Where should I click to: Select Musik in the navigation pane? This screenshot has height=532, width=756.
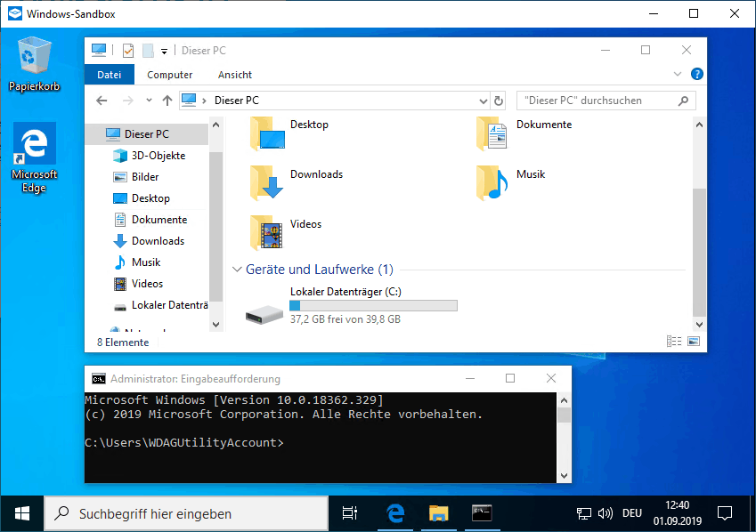click(146, 262)
